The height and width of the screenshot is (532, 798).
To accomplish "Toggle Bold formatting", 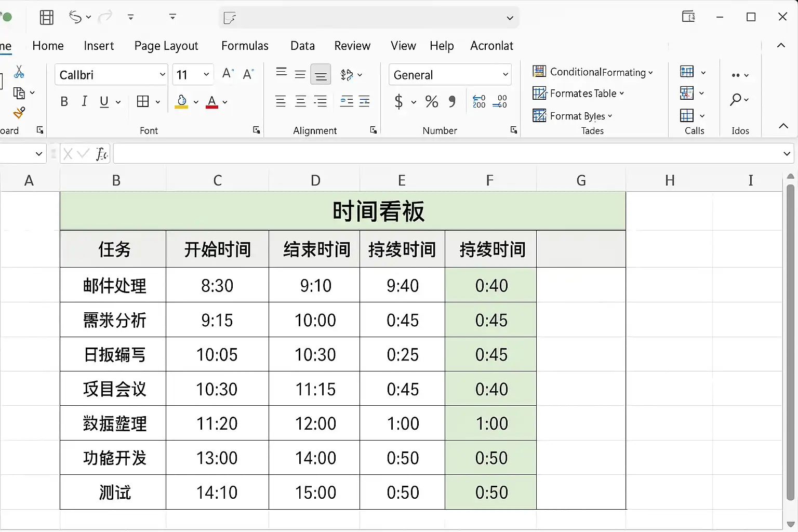I will tap(64, 102).
